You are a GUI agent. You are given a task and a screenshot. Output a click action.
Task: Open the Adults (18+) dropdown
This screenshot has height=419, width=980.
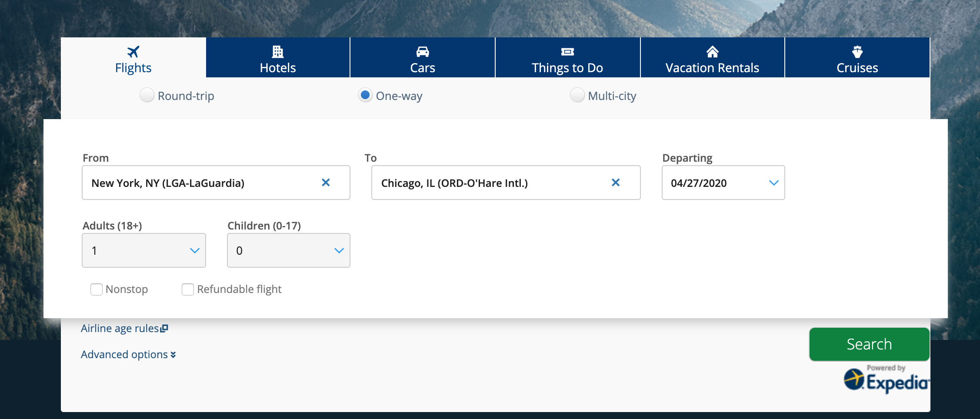coord(144,250)
